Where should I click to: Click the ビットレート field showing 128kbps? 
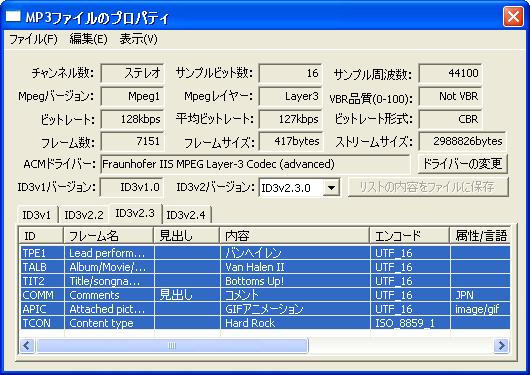pos(132,119)
